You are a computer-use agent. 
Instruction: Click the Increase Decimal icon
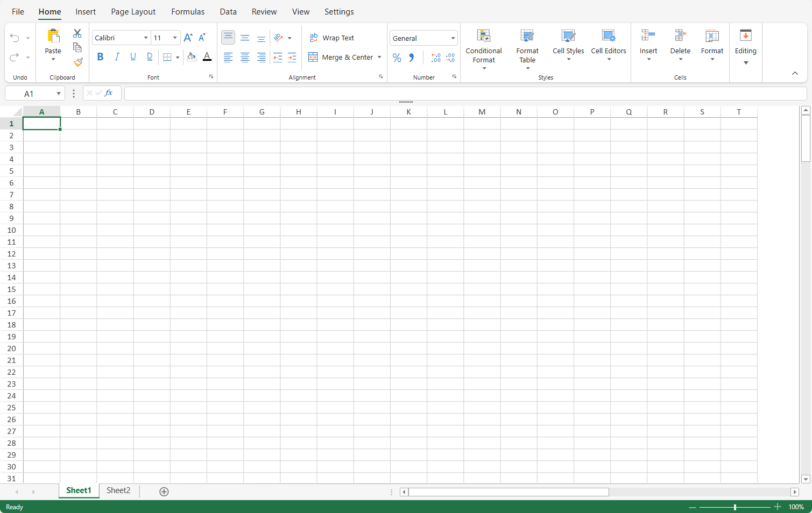[x=436, y=58]
